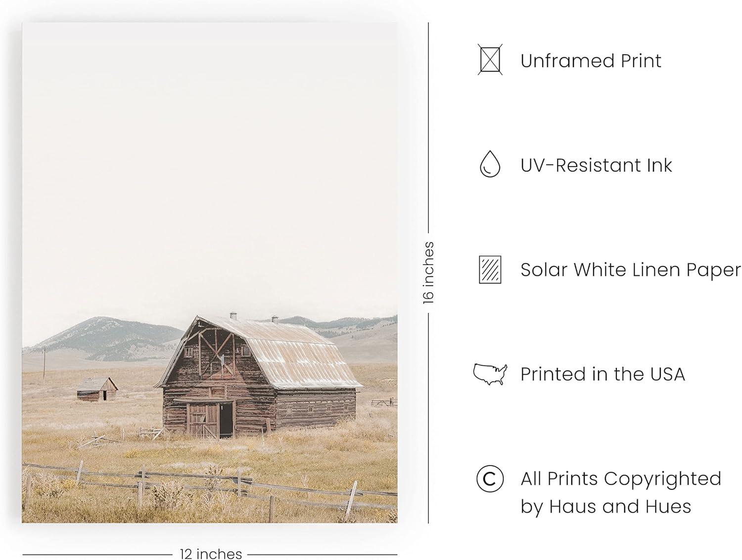Screen dimensions: 742x560
Task: Click the "All Prints Copyrighted" text line
Action: 621,478
